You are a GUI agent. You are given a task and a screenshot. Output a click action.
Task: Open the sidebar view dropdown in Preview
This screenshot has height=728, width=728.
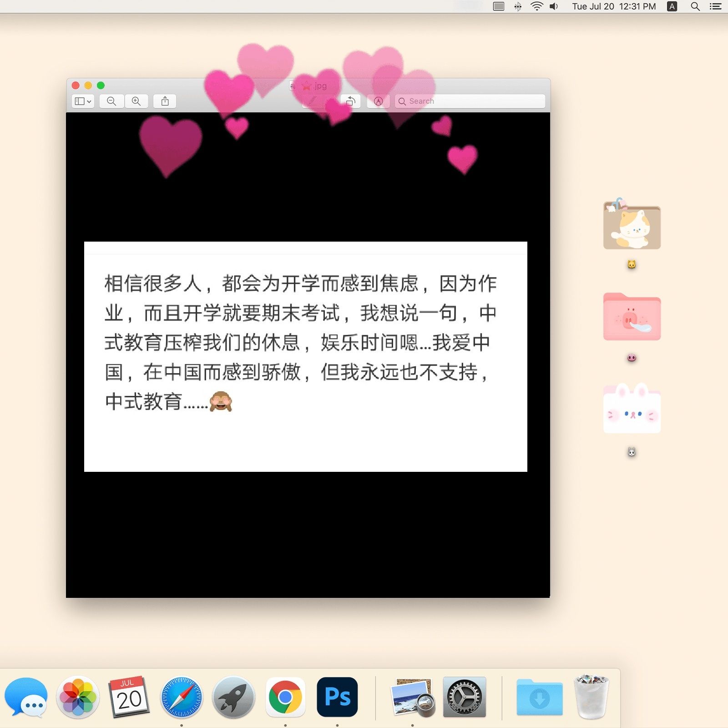[83, 101]
